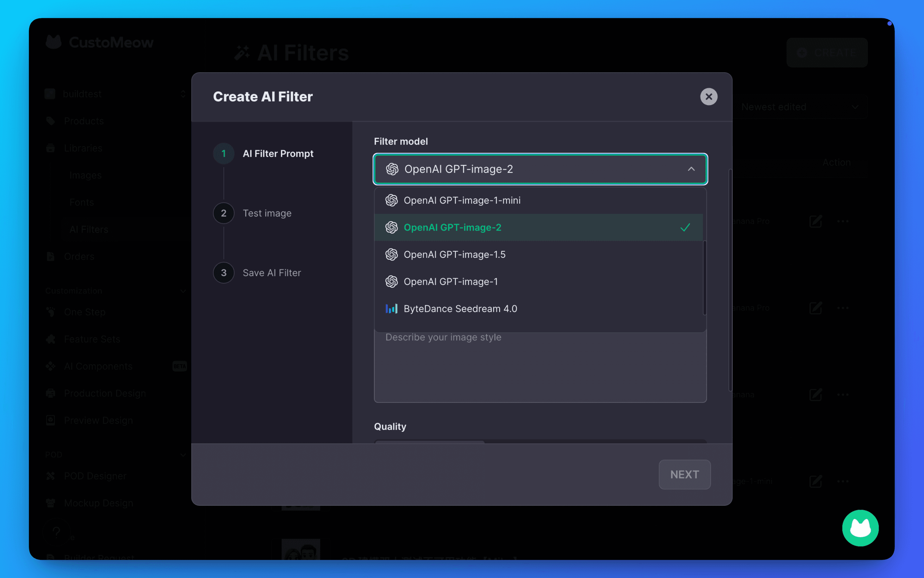Click the POD Designer icon
Screen dimensions: 924x578
(50, 476)
